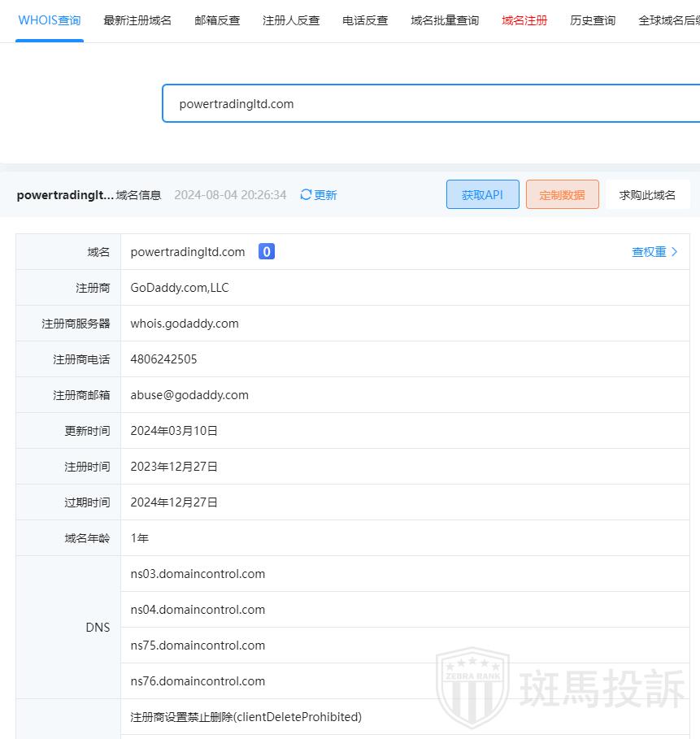Click the 查权重 chevron arrow
This screenshot has height=739, width=700.
(x=674, y=252)
